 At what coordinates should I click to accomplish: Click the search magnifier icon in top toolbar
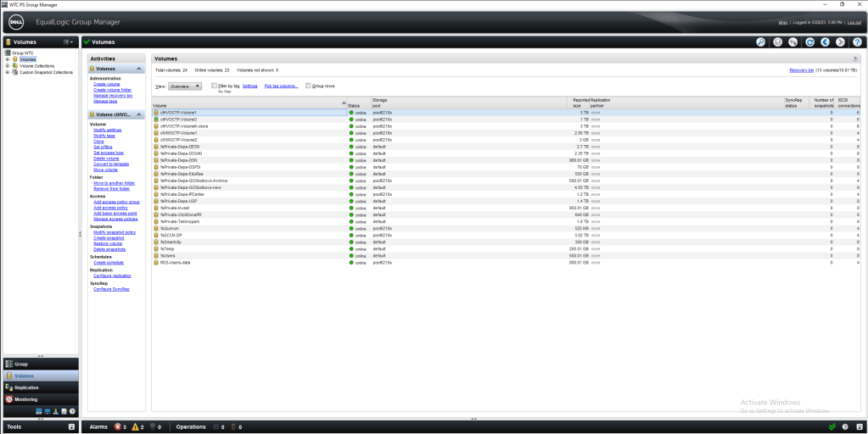[761, 42]
